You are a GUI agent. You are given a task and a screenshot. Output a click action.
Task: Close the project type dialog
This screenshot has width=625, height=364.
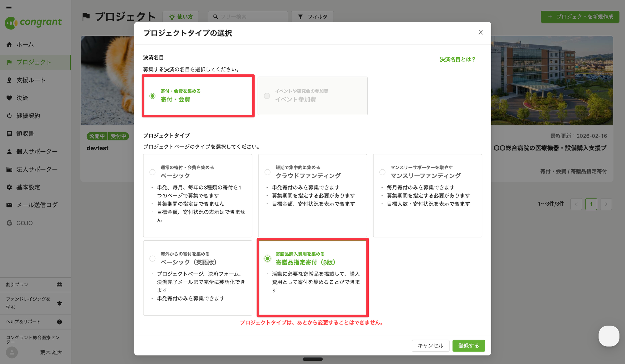pyautogui.click(x=480, y=32)
